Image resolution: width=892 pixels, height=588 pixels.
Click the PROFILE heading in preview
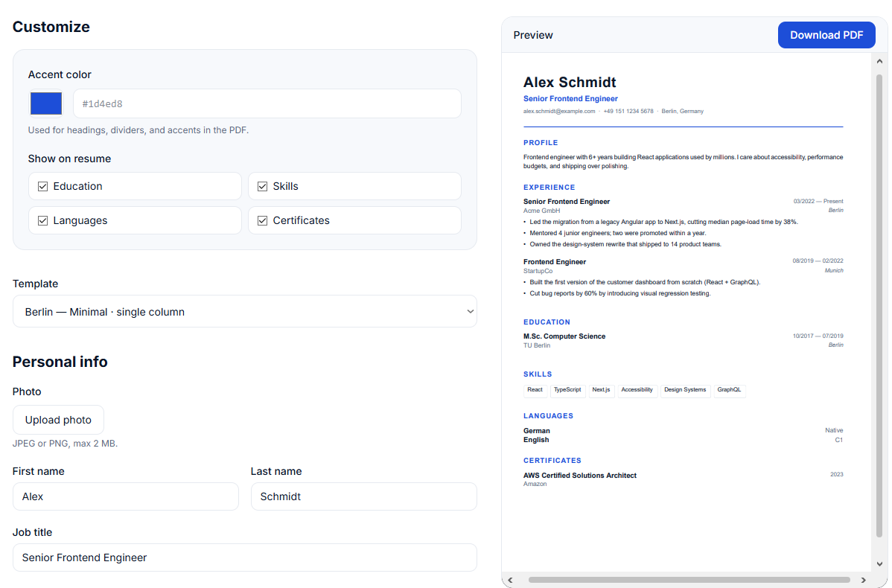click(x=541, y=143)
